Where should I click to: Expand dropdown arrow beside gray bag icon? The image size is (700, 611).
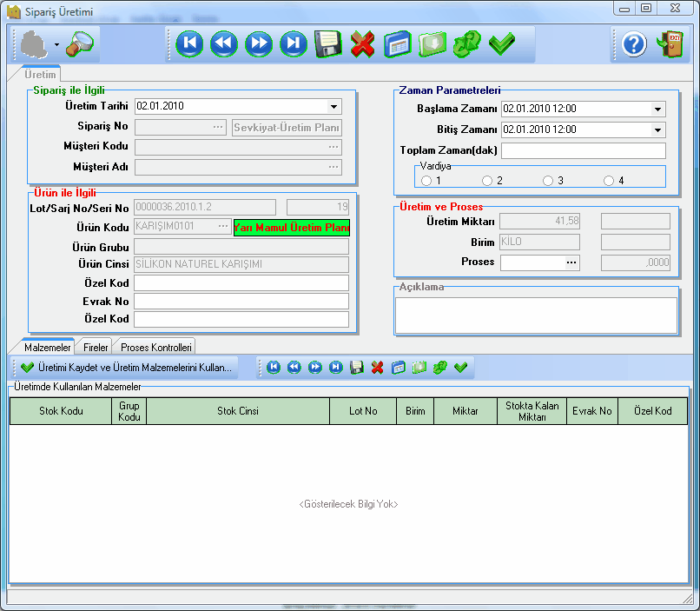click(x=56, y=44)
